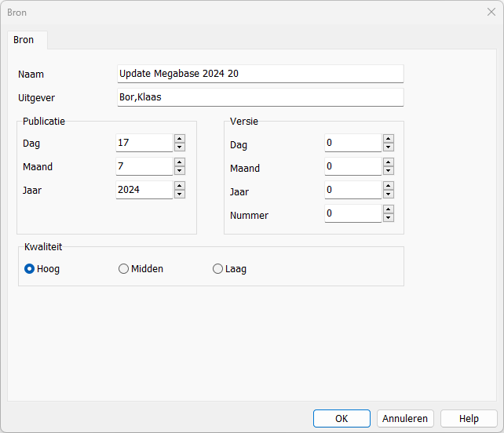Switch to the Bron tab
Viewport: 504px width, 433px height.
[x=24, y=40]
